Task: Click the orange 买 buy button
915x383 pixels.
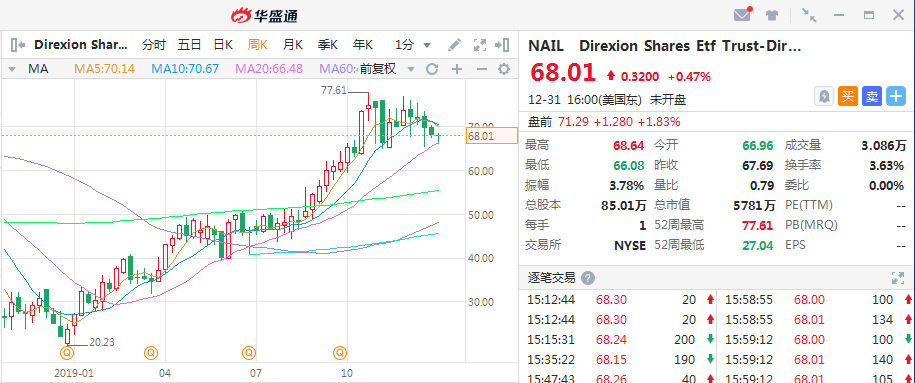Action: (x=848, y=96)
